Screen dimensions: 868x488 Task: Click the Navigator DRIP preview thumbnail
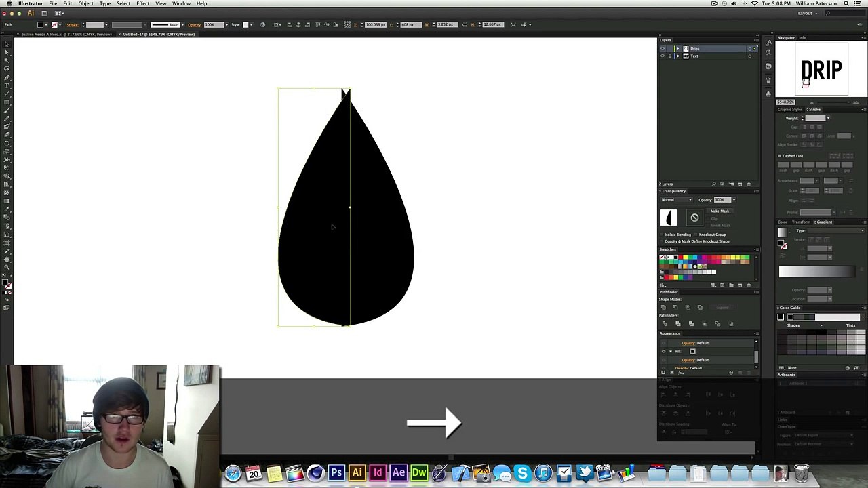pos(821,70)
